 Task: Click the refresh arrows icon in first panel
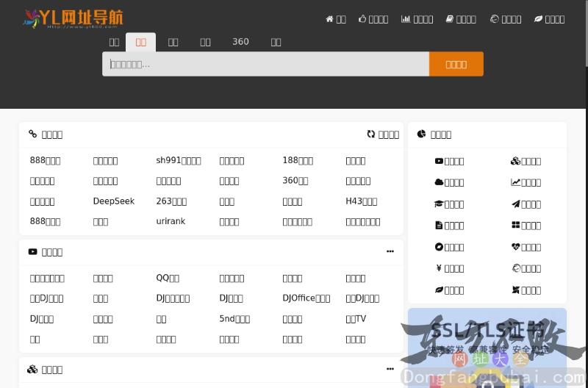(370, 134)
